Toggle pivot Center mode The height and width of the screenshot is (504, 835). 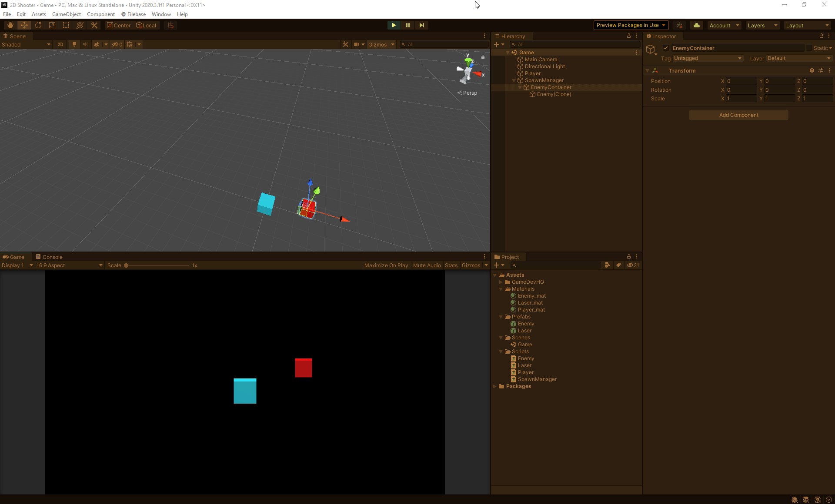[x=119, y=25]
